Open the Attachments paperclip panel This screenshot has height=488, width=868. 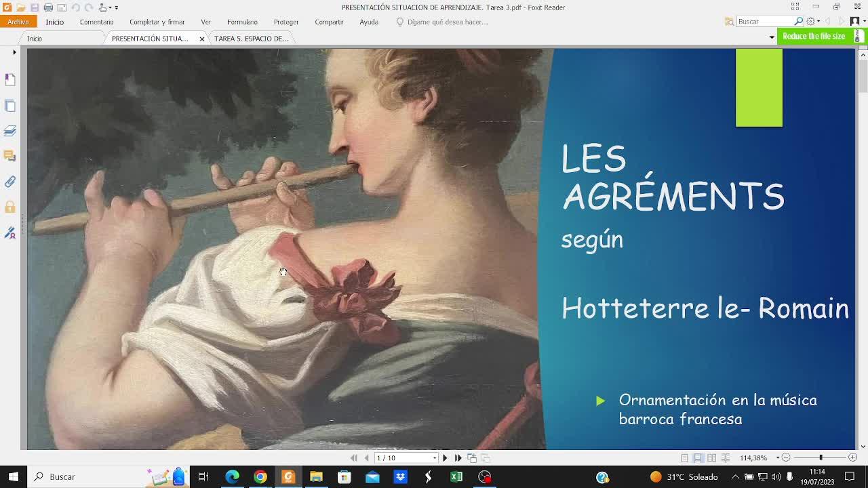click(10, 182)
